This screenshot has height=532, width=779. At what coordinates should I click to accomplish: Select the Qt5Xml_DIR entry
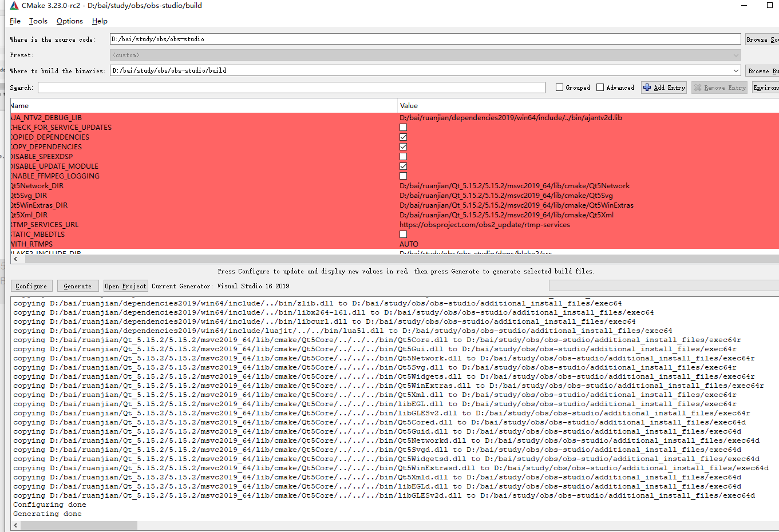pos(29,215)
